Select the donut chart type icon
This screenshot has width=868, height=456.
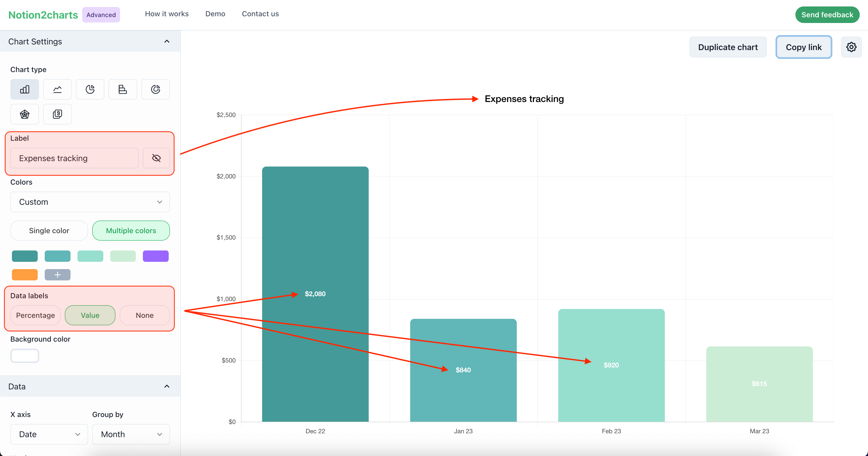[155, 89]
